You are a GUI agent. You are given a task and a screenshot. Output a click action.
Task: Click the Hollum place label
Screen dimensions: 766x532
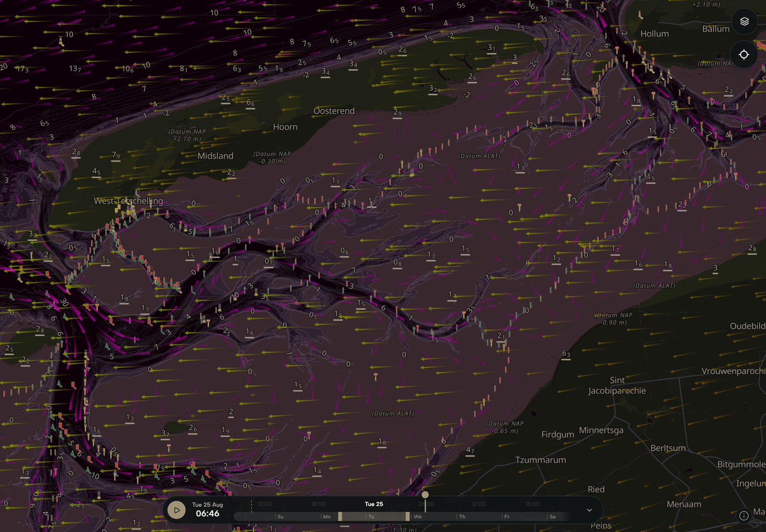654,34
